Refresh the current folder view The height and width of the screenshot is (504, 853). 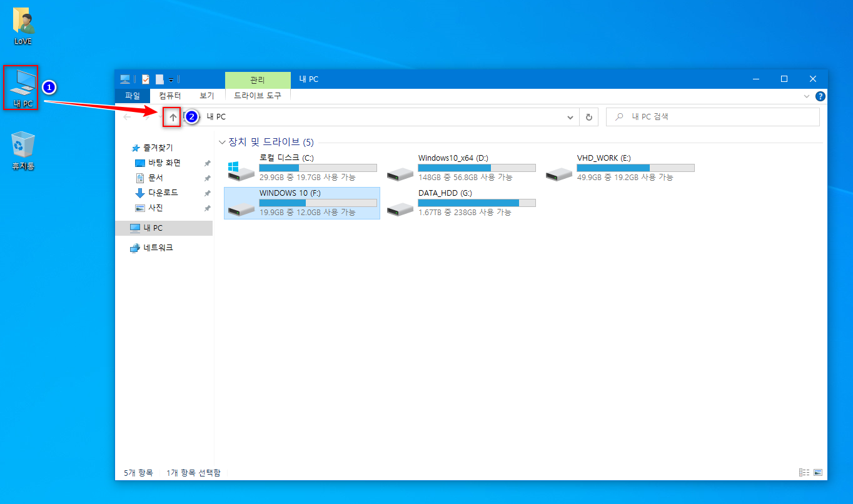pos(588,117)
